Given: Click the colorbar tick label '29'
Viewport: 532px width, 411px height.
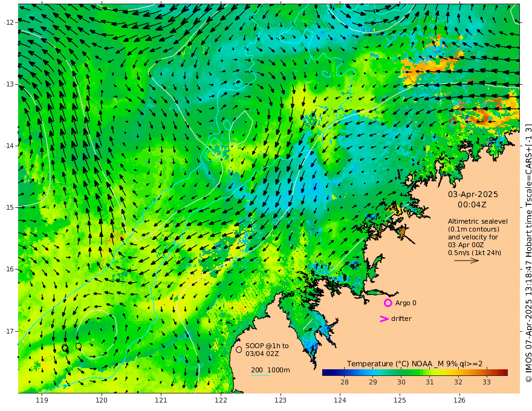Looking at the screenshot, I should [373, 382].
